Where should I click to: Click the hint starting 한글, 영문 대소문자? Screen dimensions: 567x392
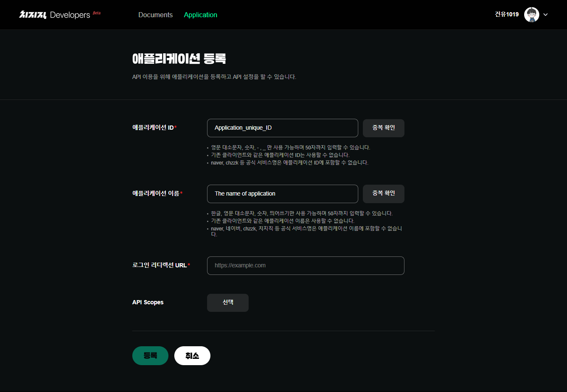[x=302, y=214]
